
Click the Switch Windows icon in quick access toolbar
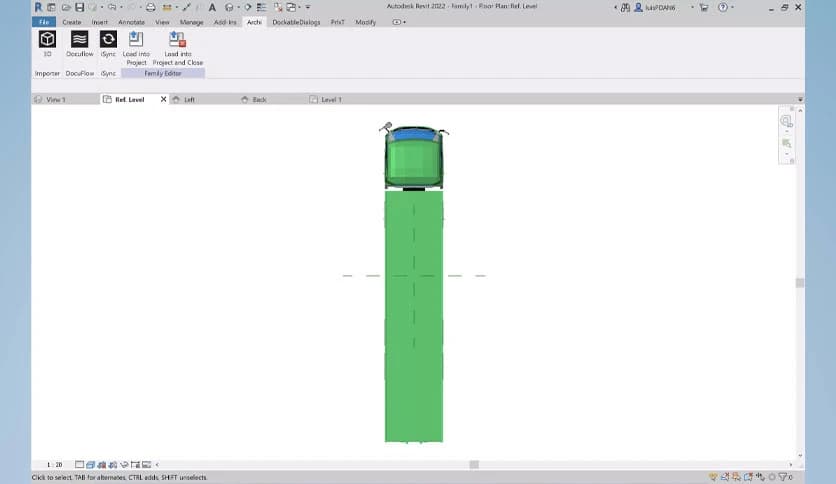click(292, 7)
